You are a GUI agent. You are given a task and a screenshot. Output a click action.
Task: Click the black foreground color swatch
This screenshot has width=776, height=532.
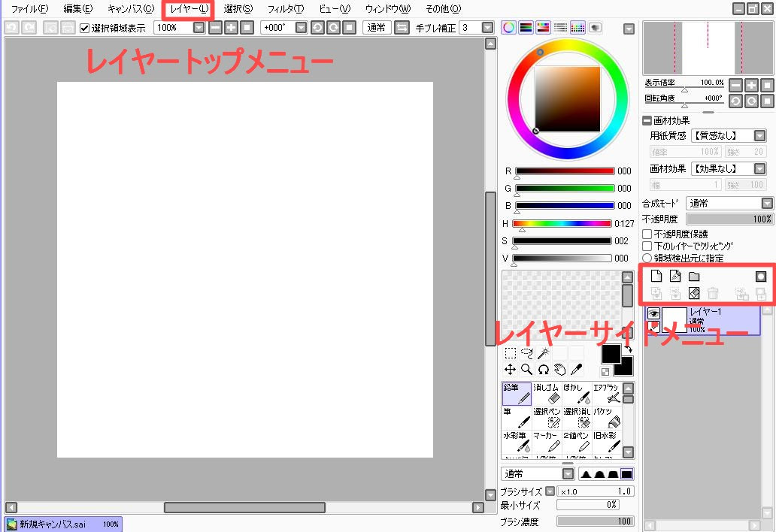click(611, 354)
